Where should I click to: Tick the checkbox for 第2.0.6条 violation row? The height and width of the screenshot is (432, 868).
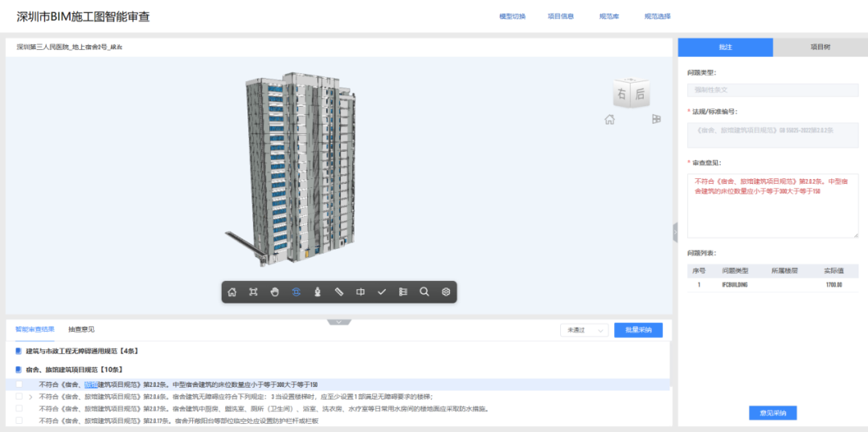(19, 397)
